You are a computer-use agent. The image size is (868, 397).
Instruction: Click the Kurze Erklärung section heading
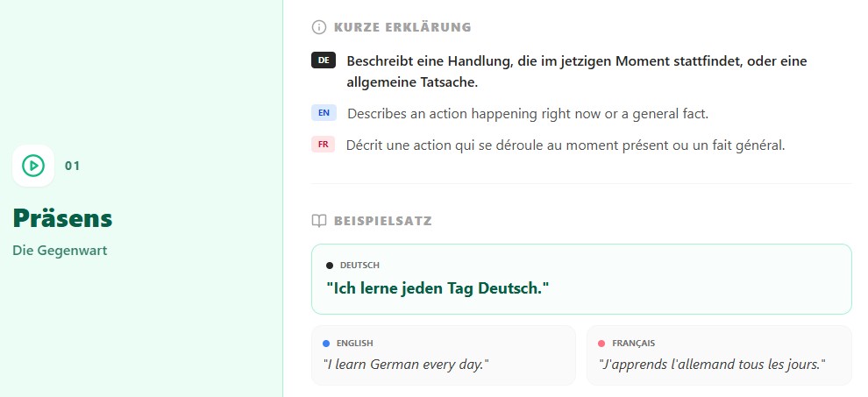(x=402, y=27)
